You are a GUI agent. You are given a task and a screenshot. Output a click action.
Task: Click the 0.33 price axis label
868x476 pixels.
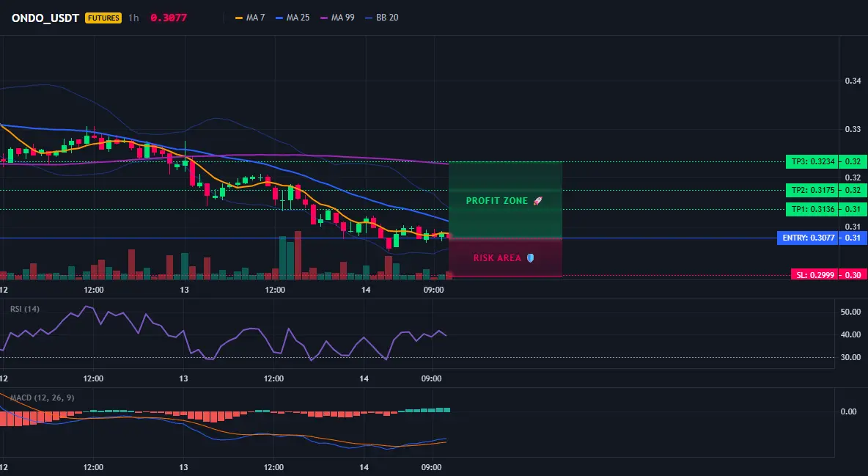click(x=853, y=129)
